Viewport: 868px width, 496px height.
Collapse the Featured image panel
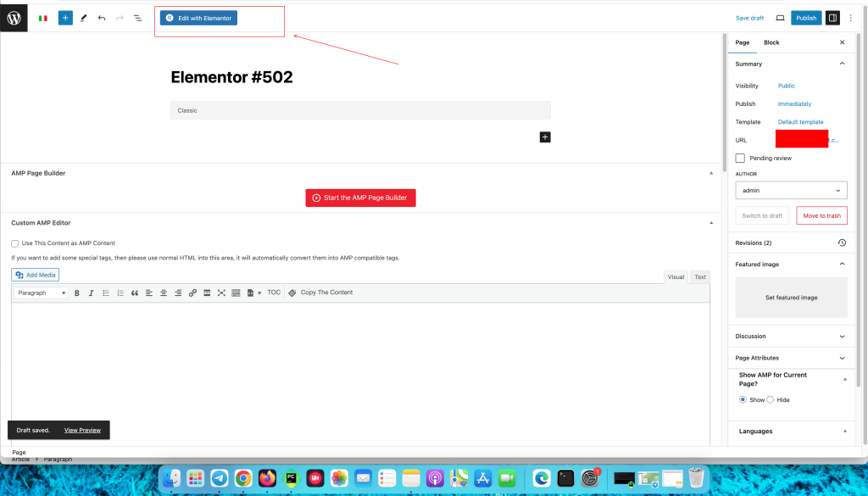click(x=842, y=264)
